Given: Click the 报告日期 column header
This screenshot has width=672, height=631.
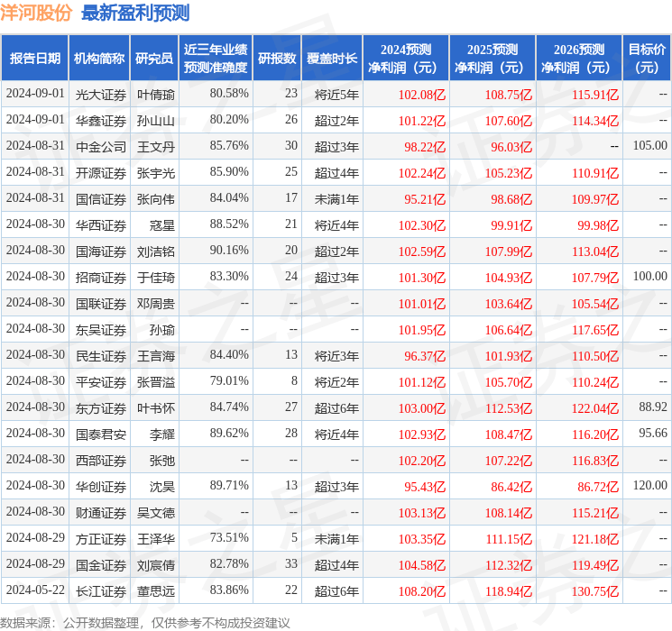Looking at the screenshot, I should [x=34, y=58].
